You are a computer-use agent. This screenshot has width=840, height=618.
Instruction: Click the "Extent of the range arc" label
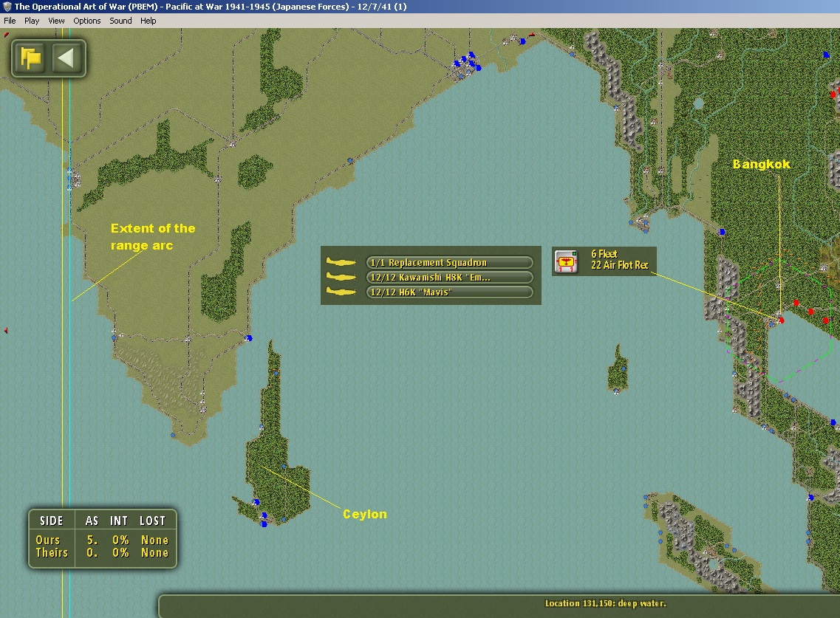(x=153, y=237)
